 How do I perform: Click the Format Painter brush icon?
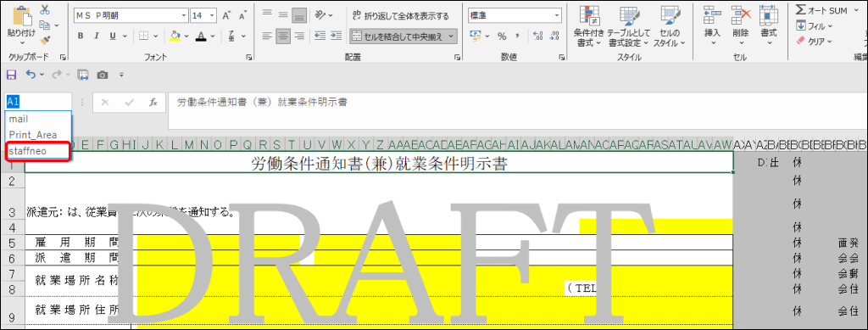click(45, 40)
